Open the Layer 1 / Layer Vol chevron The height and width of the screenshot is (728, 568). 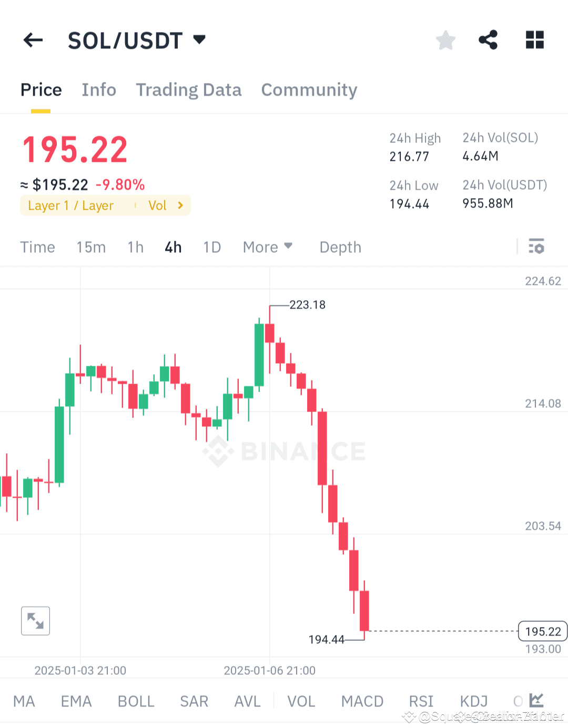179,206
